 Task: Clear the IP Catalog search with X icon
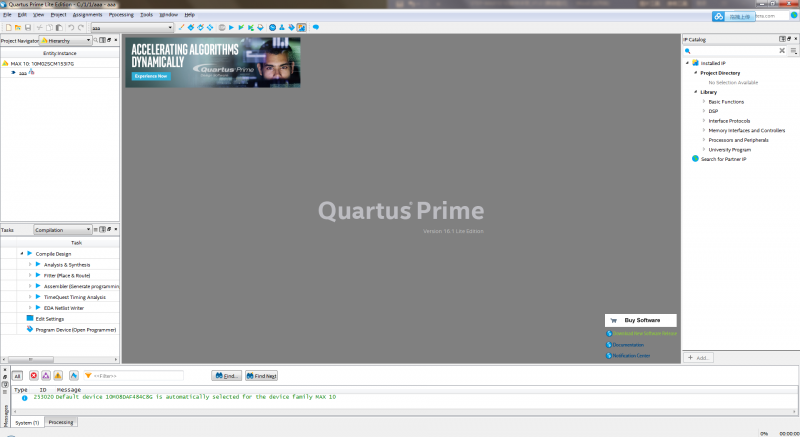[x=782, y=50]
